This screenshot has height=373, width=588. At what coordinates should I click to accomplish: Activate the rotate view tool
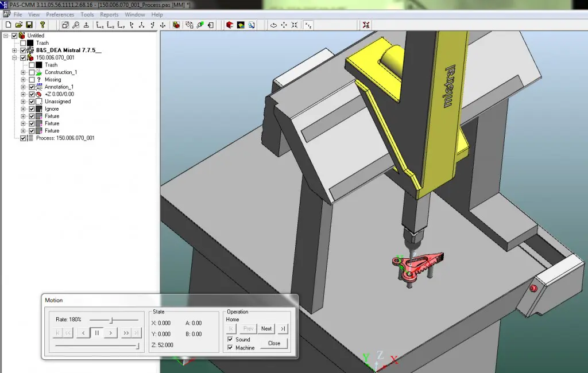click(273, 25)
